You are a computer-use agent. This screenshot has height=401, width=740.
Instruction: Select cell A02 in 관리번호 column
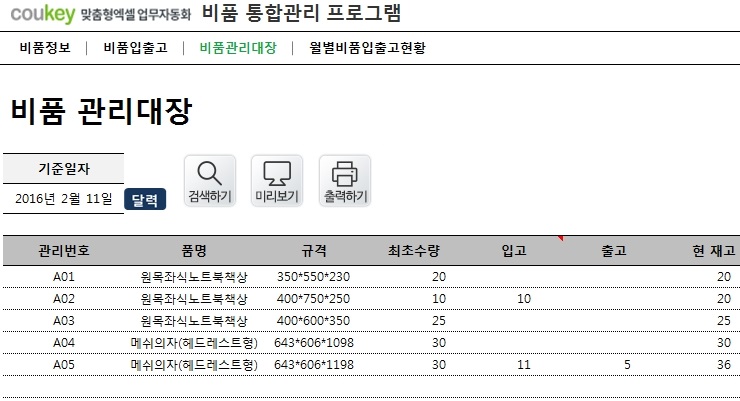pyautogui.click(x=64, y=299)
